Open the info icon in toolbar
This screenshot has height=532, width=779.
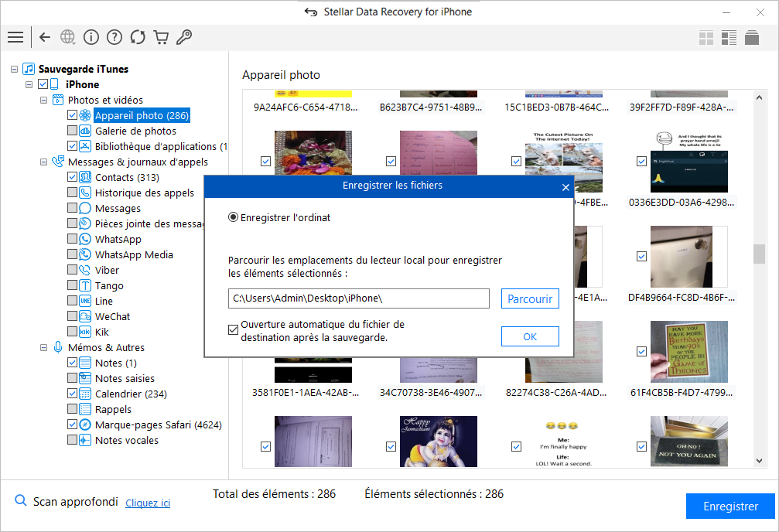tap(91, 37)
